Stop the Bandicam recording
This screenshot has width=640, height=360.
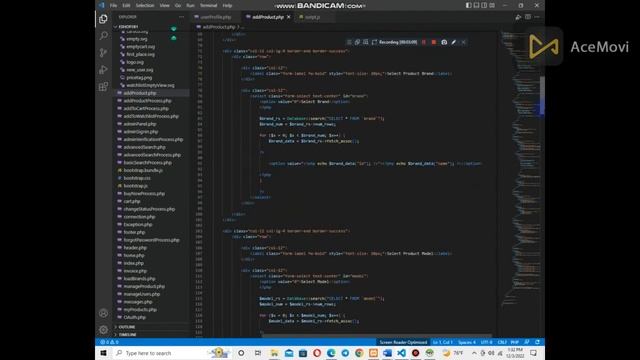434,42
